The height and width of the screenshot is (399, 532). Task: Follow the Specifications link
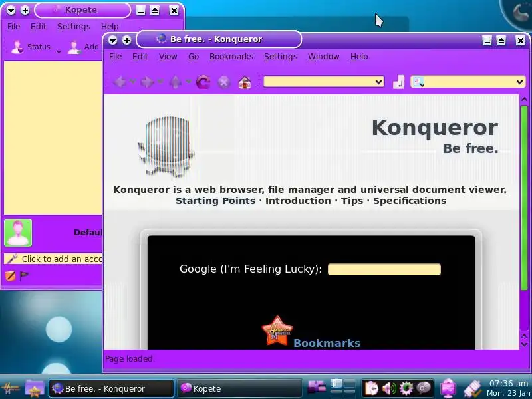[x=410, y=201]
